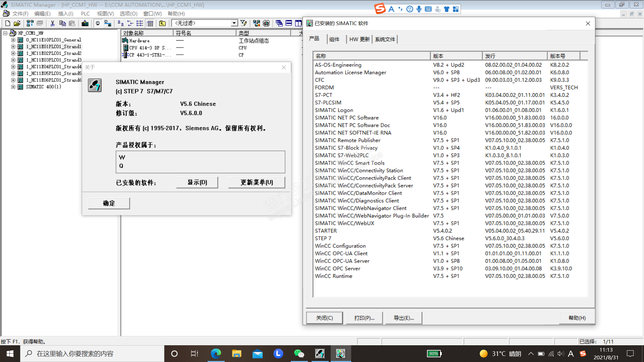The image size is (644, 362).
Task: Click the Open project folder icon
Action: click(x=17, y=23)
